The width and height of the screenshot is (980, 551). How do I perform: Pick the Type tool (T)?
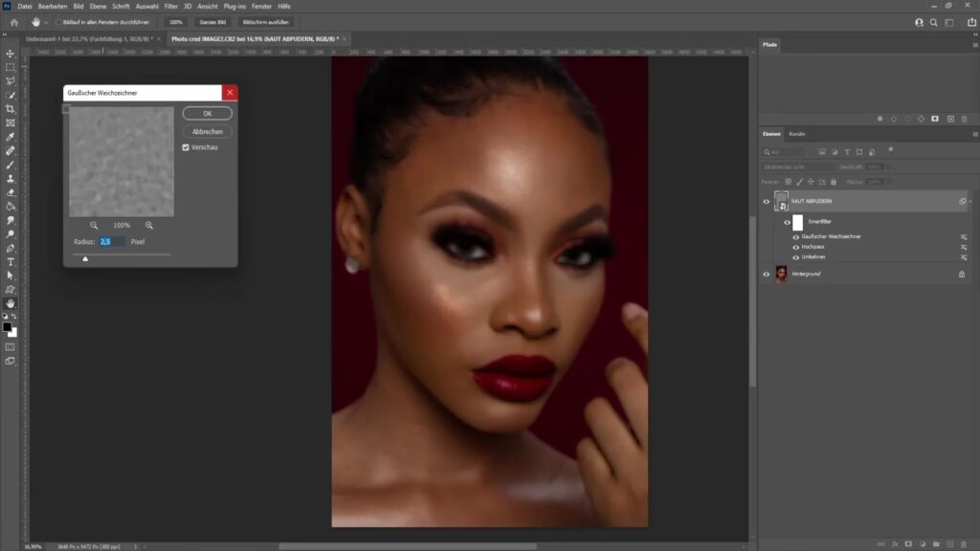[11, 261]
